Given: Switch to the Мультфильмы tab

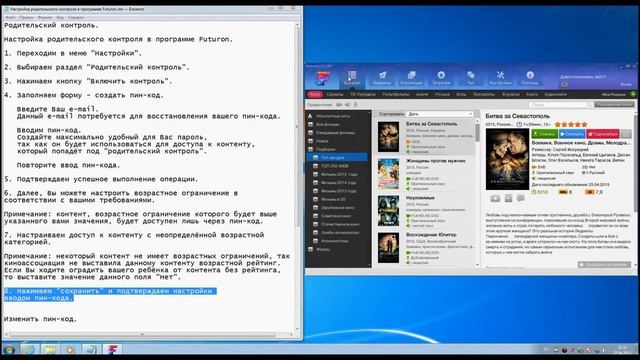Looking at the screenshot, I should point(396,94).
